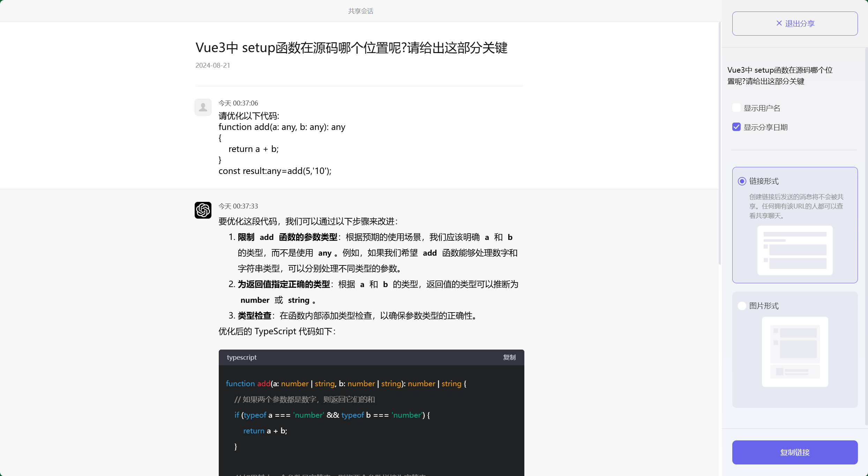Screen dimensions: 868x476
Task: Click the ChatGPT assistant avatar icon
Action: click(x=203, y=210)
